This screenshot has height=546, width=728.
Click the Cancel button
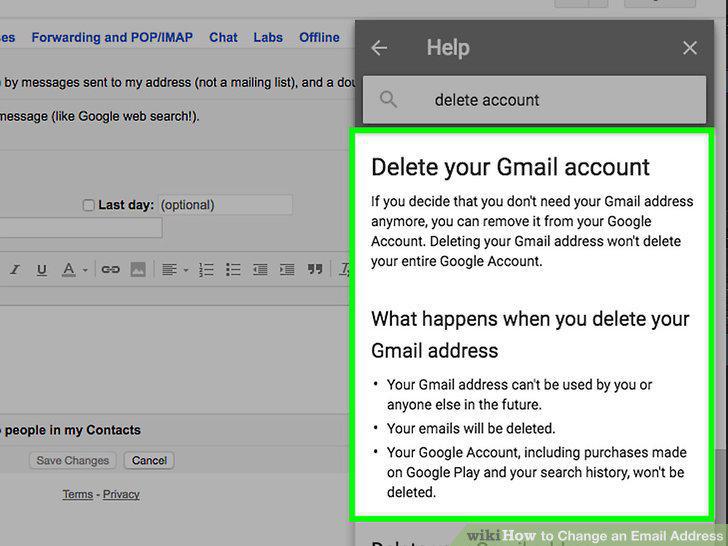(149, 461)
